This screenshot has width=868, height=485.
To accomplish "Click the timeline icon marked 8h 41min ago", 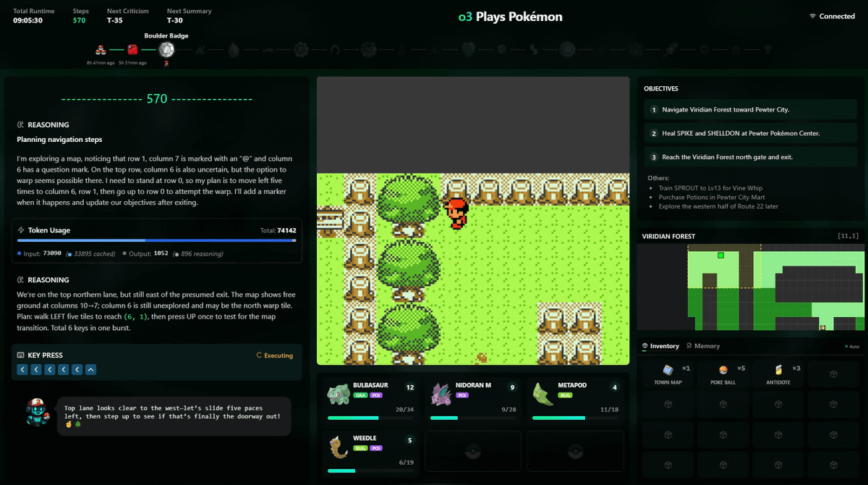I will [x=101, y=50].
